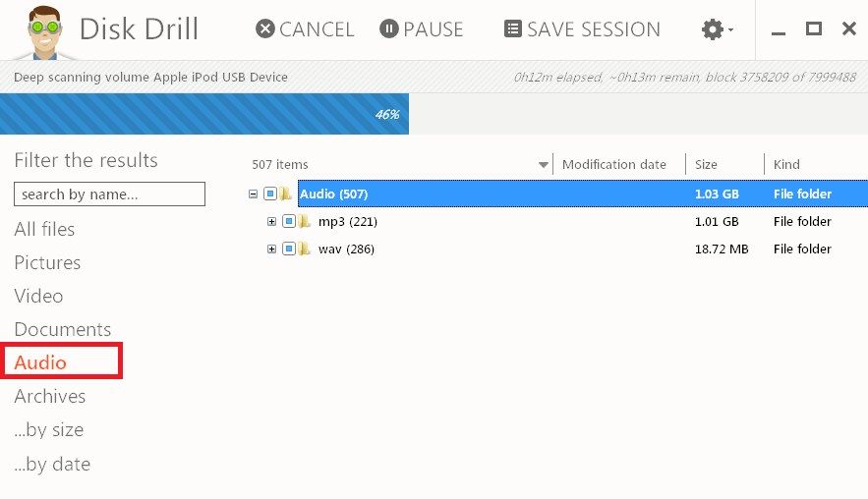The height and width of the screenshot is (499, 868).
Task: Open the name column sort dropdown arrow
Action: tap(544, 165)
